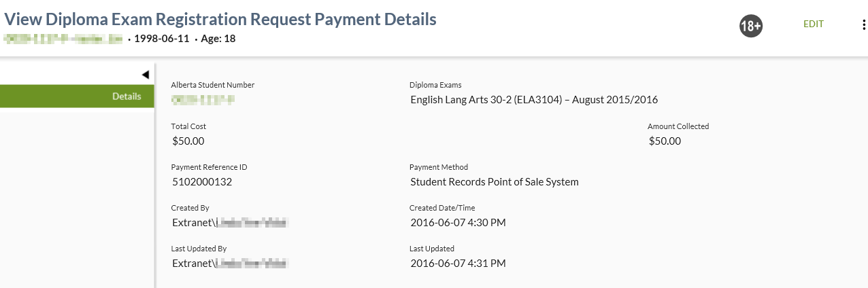Click the EDIT button
This screenshot has width=868, height=288.
tap(813, 24)
